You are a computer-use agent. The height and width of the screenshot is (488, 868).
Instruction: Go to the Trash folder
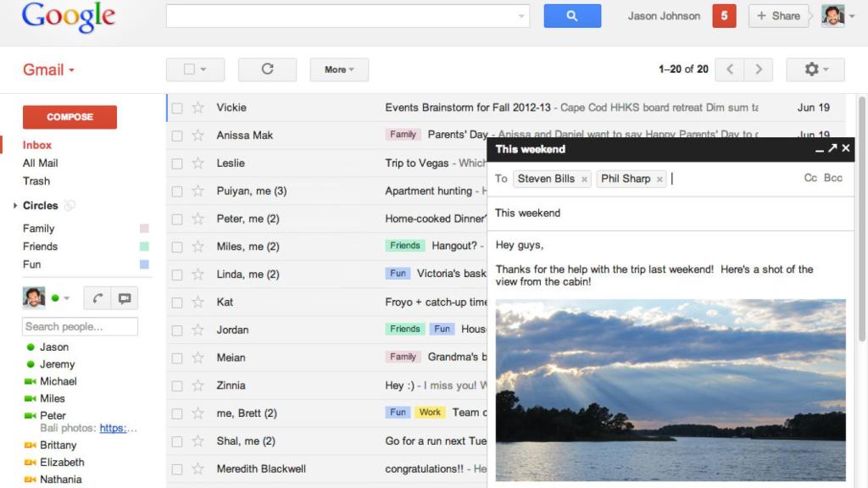tap(36, 180)
